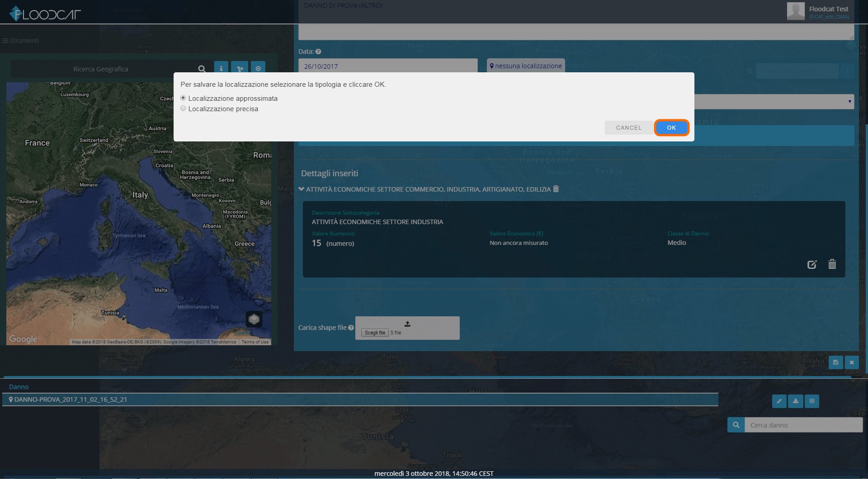Click the save floppy disk icon
868x479 pixels.
pyautogui.click(x=835, y=362)
